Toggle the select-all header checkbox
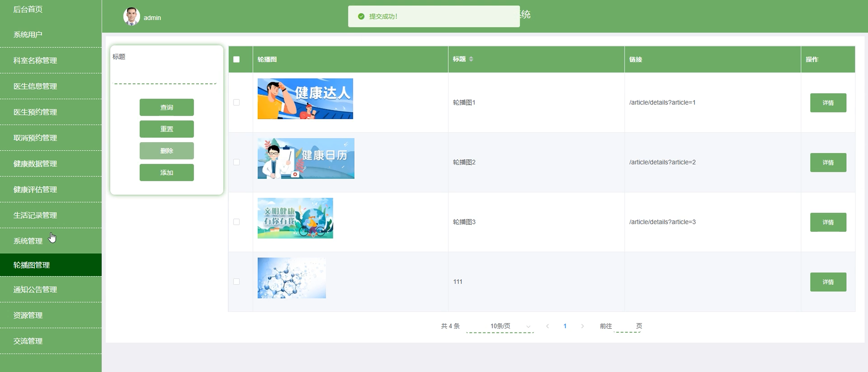Viewport: 868px width, 372px height. coord(236,59)
